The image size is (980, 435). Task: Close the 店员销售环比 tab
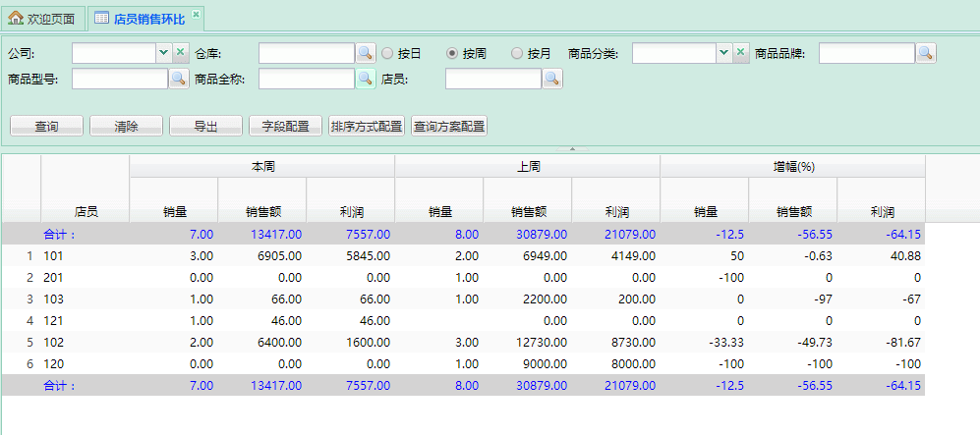(196, 15)
